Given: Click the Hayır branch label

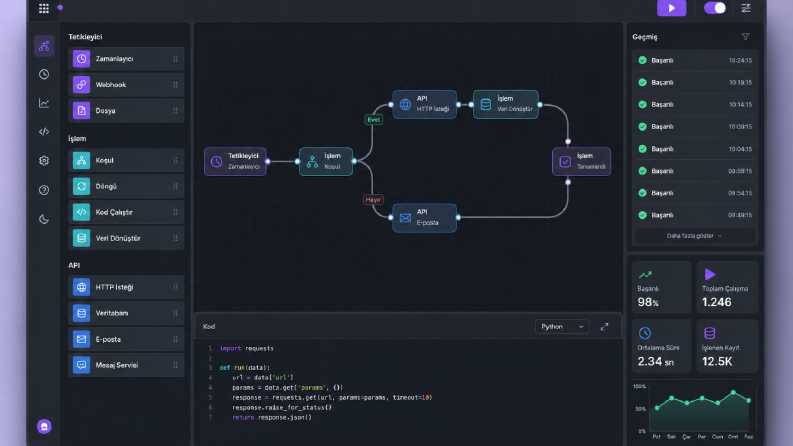Looking at the screenshot, I should [373, 200].
